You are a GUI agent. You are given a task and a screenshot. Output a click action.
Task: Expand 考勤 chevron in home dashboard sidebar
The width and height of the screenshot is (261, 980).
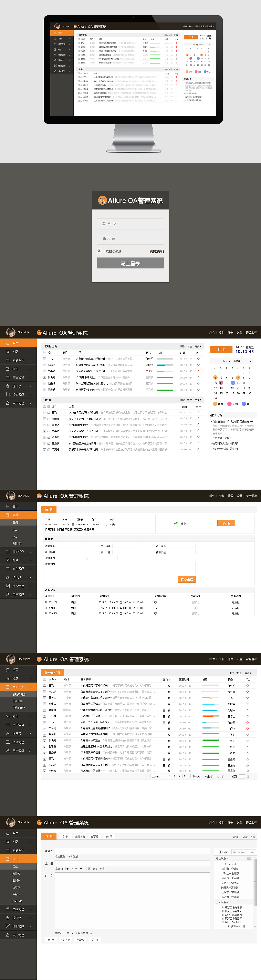pos(30,352)
